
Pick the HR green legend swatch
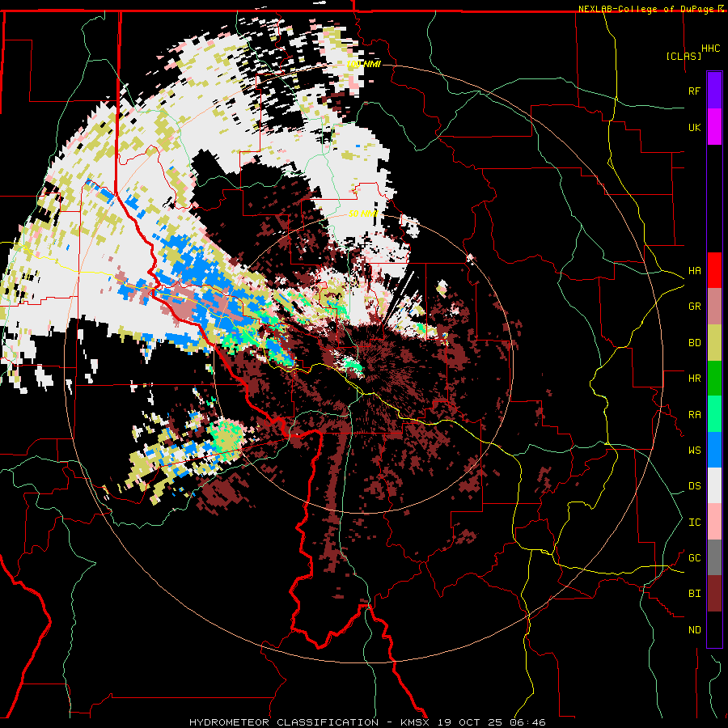point(714,378)
